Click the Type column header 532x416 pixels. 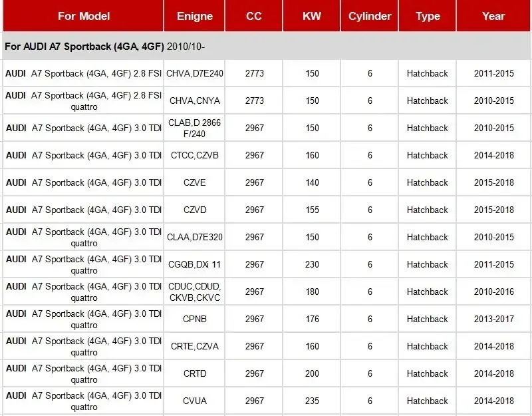pyautogui.click(x=428, y=16)
